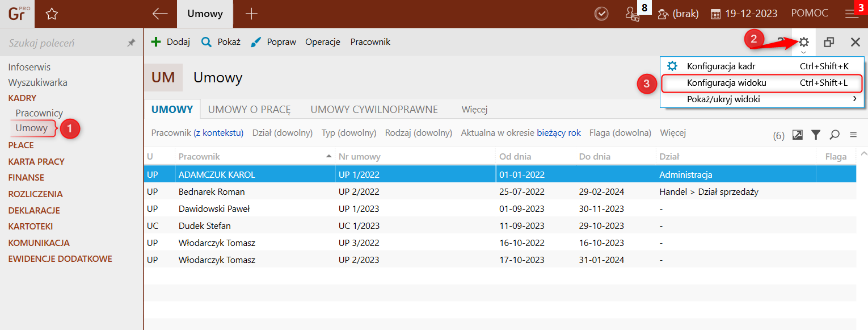This screenshot has height=330, width=868.
Task: Click the checkmark circle status icon
Action: 601,14
